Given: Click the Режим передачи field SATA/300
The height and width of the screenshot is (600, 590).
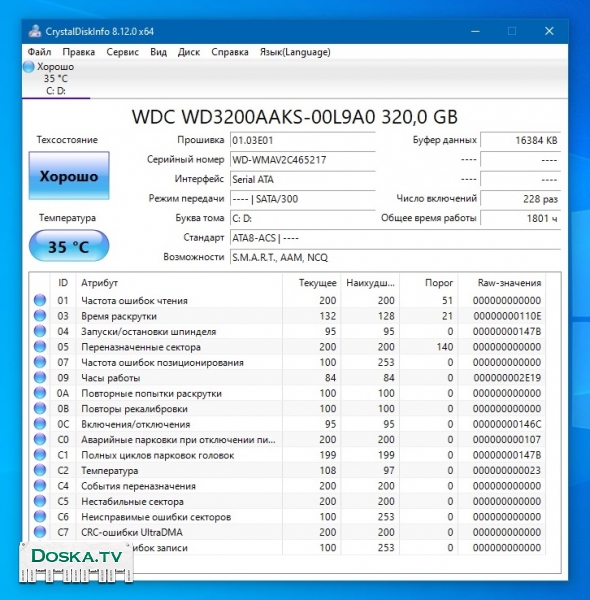Looking at the screenshot, I should 302,199.
